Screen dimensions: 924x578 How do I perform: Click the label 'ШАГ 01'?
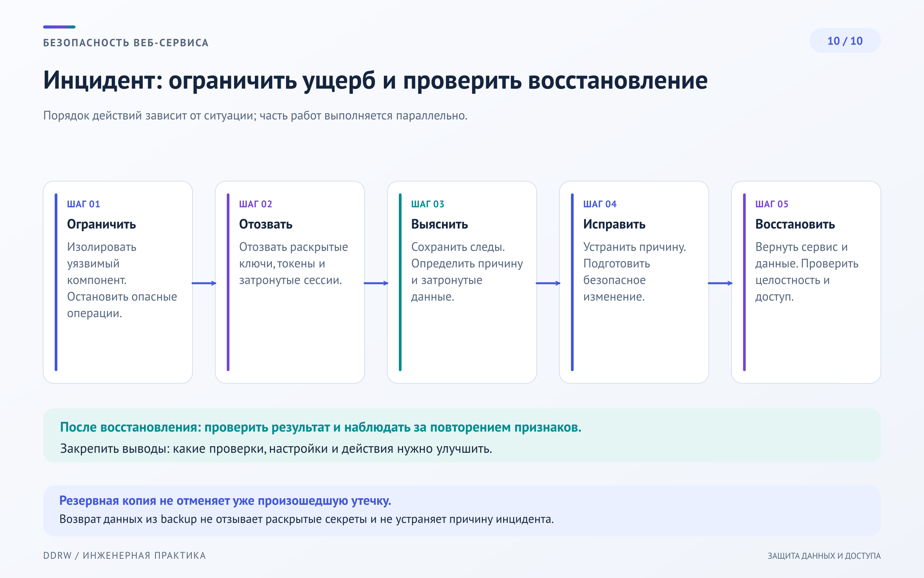coord(84,204)
